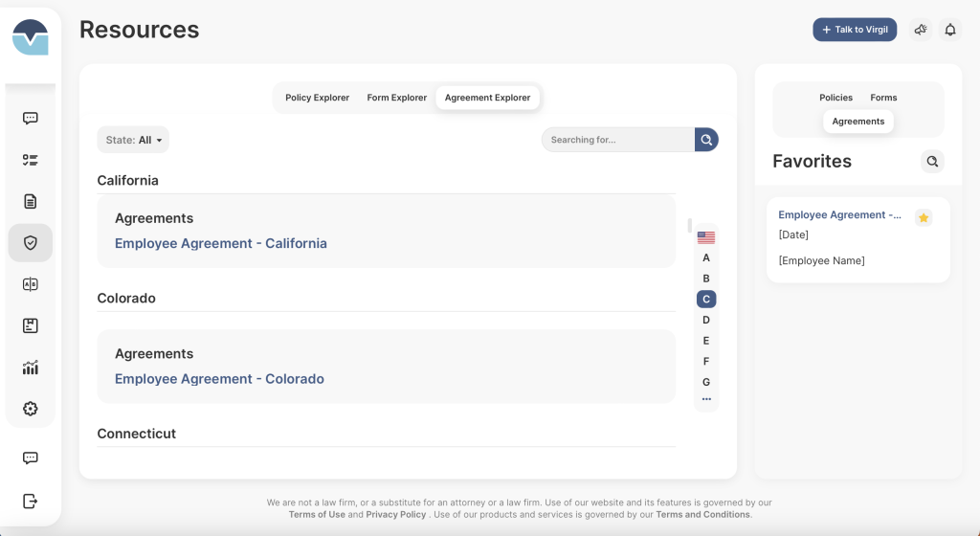Open the chat bubble icon below the logo
Viewport: 980px width, 536px height.
point(30,118)
